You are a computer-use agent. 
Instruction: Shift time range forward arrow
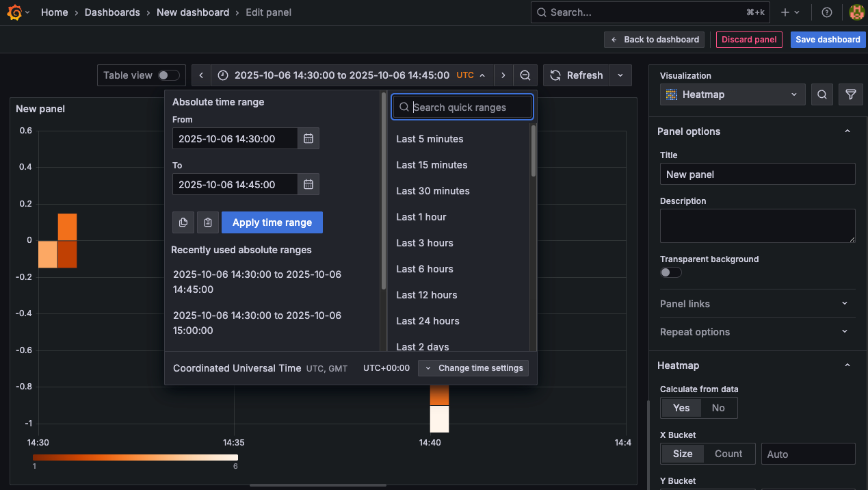pos(503,75)
